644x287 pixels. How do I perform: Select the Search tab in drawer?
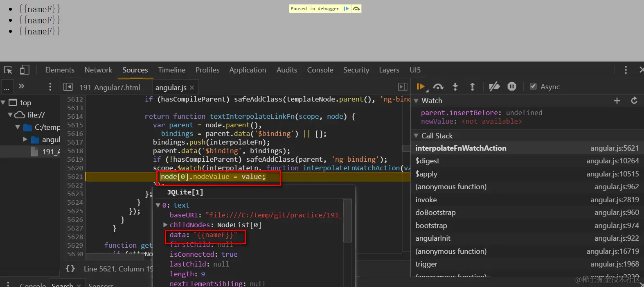(x=63, y=285)
